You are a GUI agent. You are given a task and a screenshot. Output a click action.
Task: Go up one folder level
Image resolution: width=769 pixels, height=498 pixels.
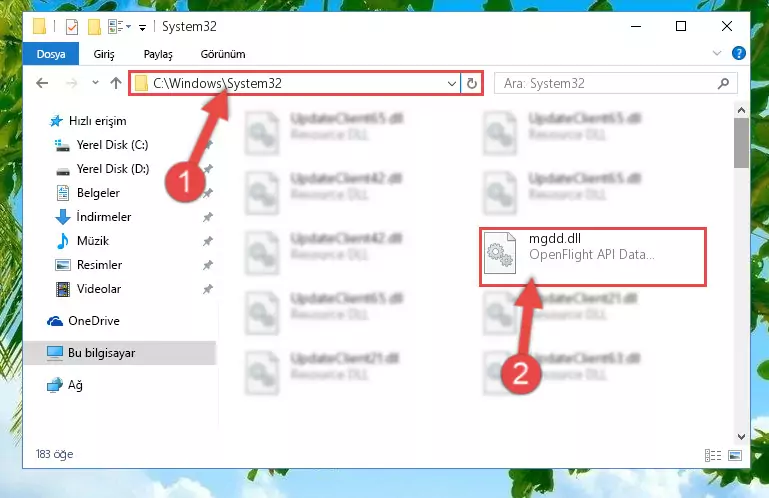click(116, 83)
